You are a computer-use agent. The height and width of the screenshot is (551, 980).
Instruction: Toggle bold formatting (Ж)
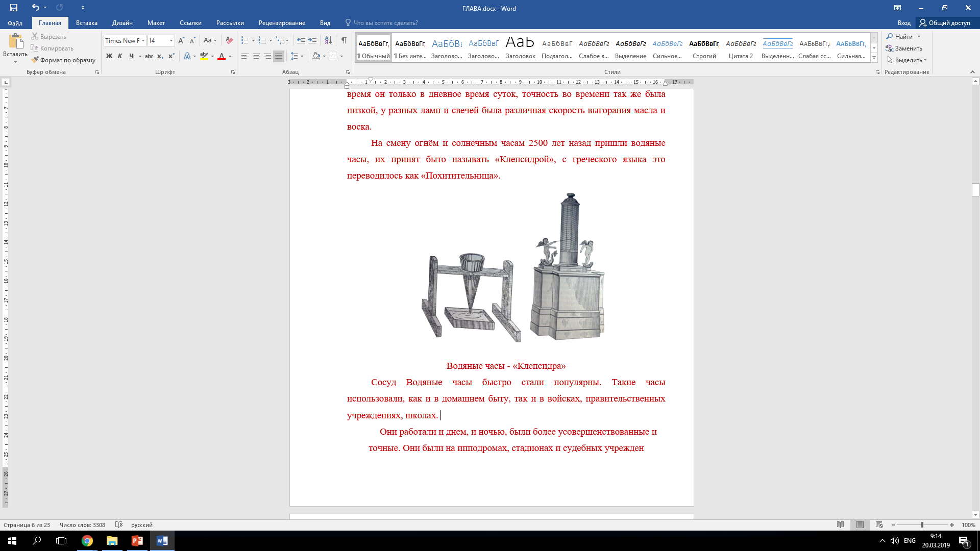click(x=109, y=56)
